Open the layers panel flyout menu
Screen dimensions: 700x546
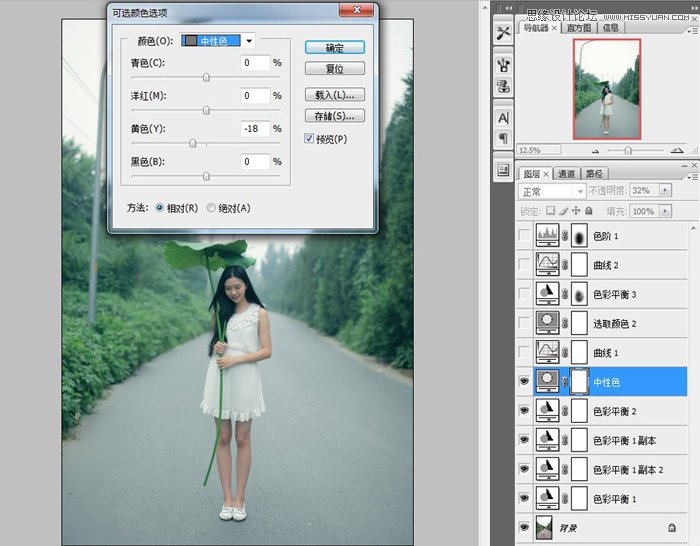coord(693,177)
